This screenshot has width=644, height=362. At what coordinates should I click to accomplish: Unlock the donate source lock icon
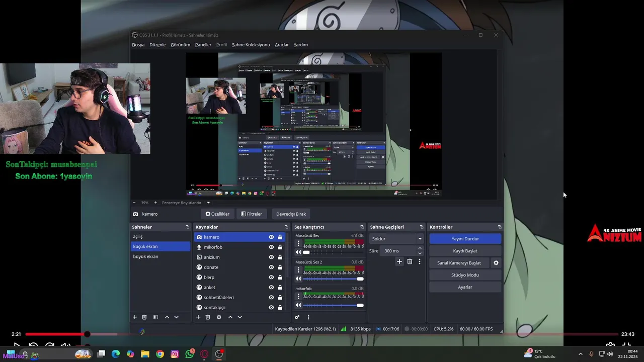tap(280, 267)
